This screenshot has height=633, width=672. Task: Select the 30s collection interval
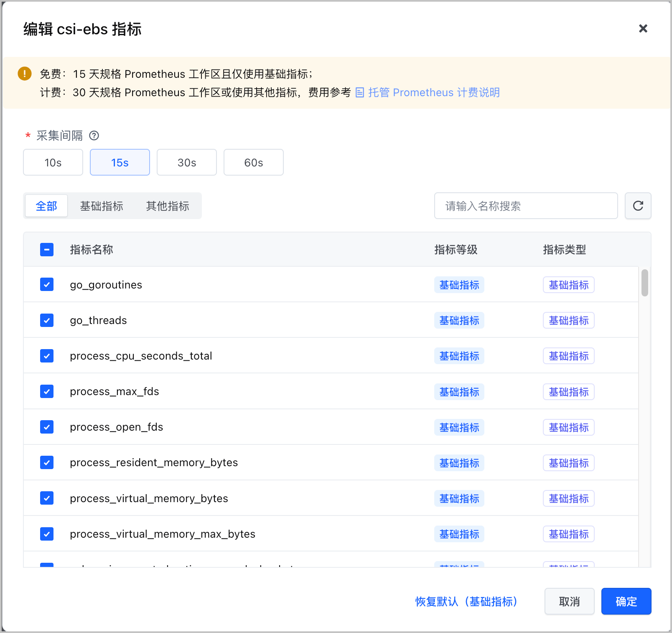[x=187, y=162]
